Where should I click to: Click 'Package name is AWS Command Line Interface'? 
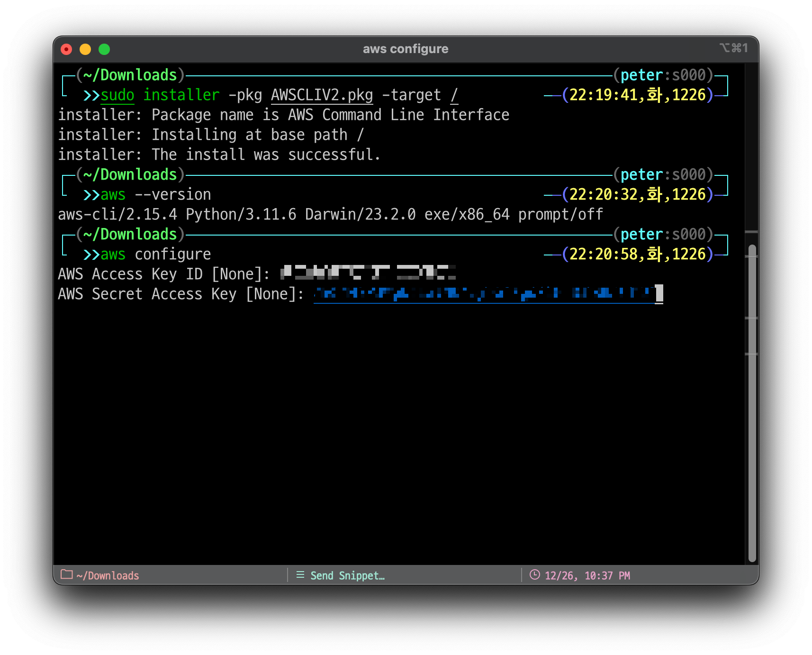[x=330, y=115]
